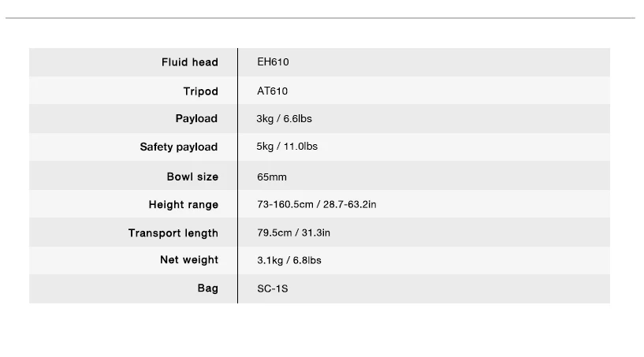The height and width of the screenshot is (357, 644).
Task: Click the Bag row label
Action: (x=208, y=288)
